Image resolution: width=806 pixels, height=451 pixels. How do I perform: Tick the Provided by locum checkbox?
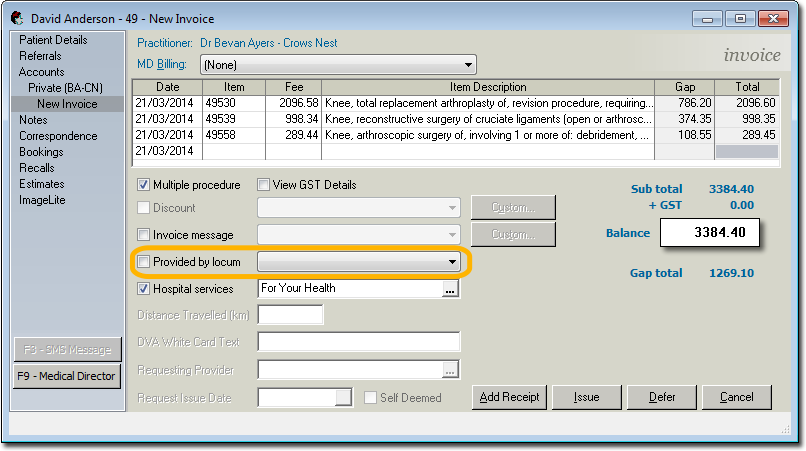pyautogui.click(x=144, y=262)
